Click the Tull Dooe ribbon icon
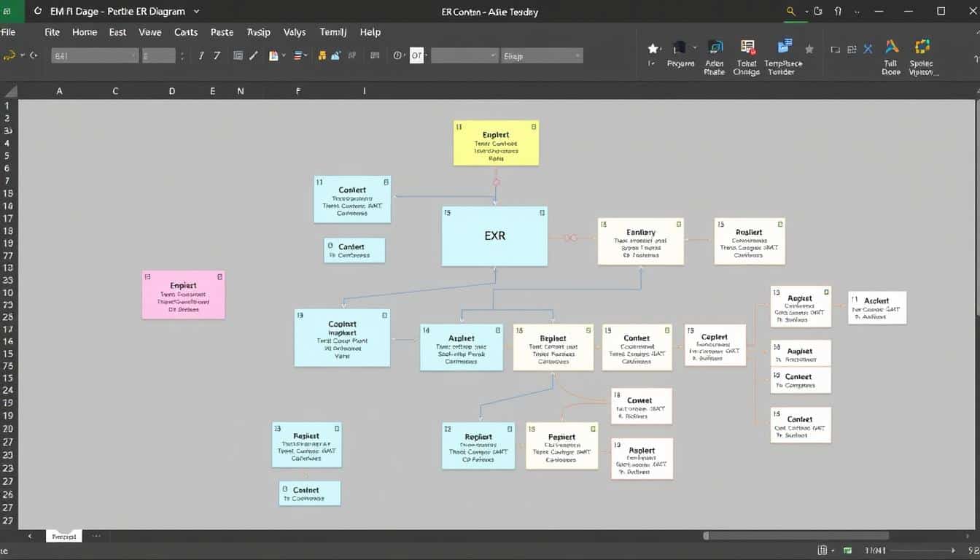The image size is (980, 560). 891,47
